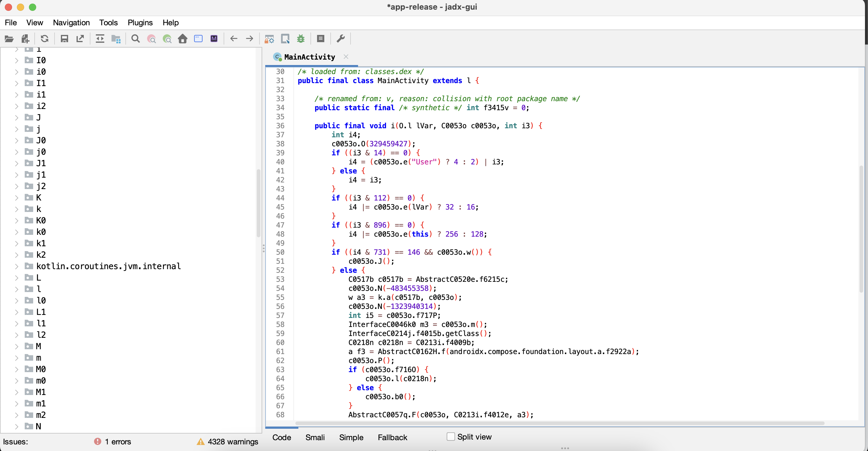
Task: Click the quark engine icon
Action: (285, 39)
